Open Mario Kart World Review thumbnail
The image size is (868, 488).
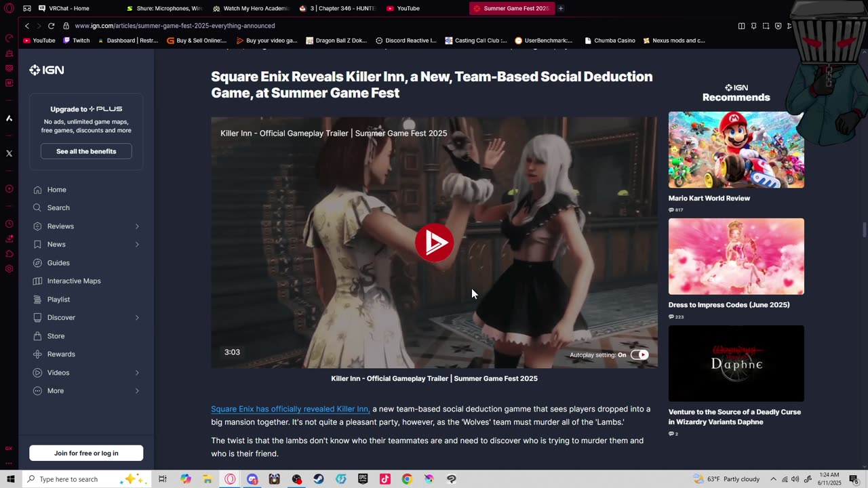click(x=736, y=150)
